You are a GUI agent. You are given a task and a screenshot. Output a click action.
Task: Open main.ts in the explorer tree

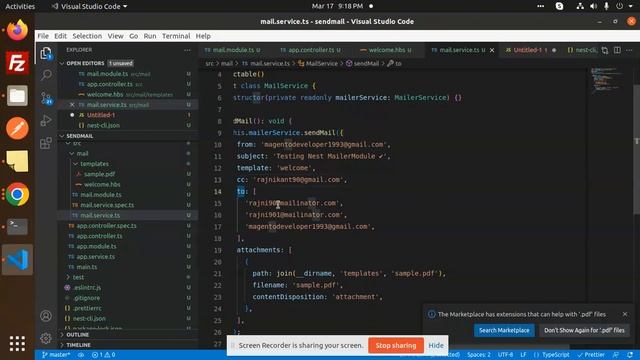[87, 267]
